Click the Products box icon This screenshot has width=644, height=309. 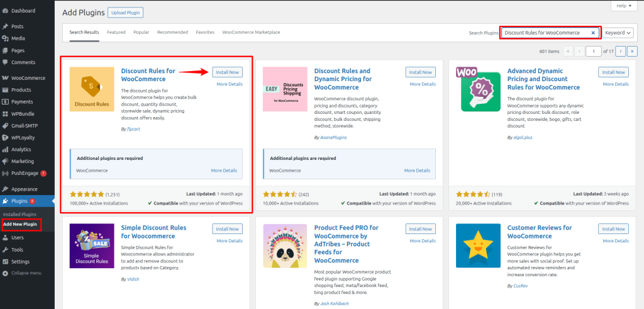[x=5, y=90]
